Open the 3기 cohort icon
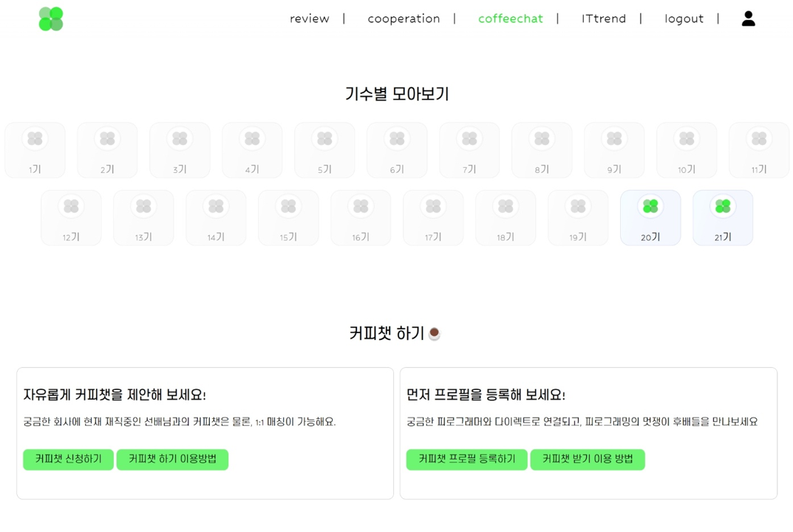 click(x=180, y=149)
